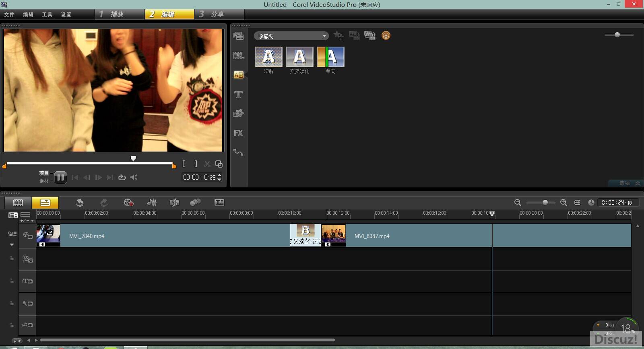Screen dimensions: 644x349
Task: Set mark-in point bracket
Action: 184,164
